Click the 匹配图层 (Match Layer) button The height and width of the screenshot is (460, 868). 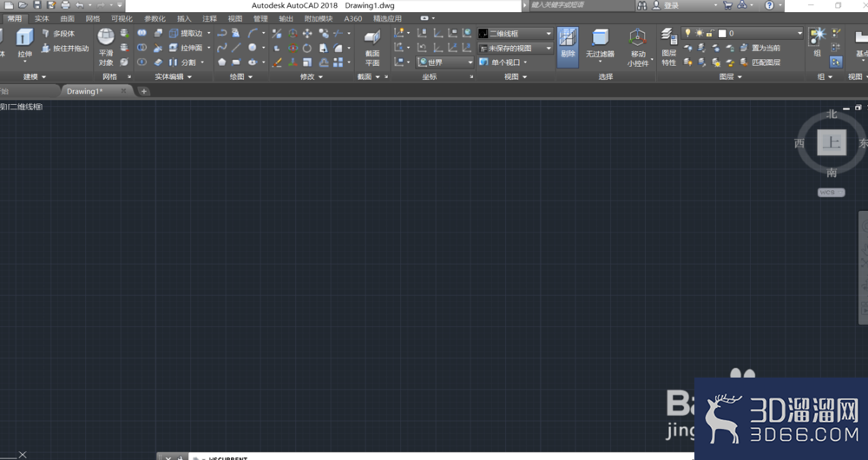tap(760, 62)
